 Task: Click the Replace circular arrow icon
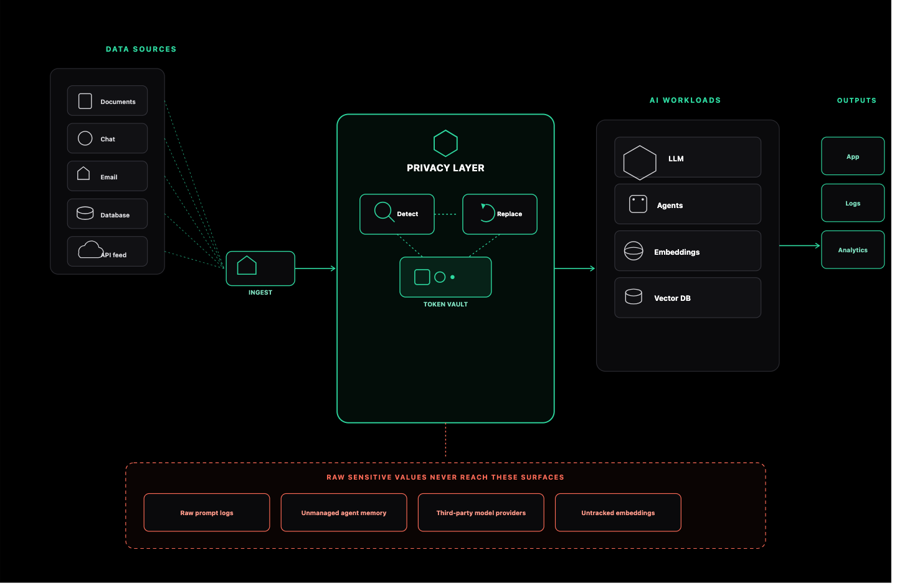[x=487, y=213]
